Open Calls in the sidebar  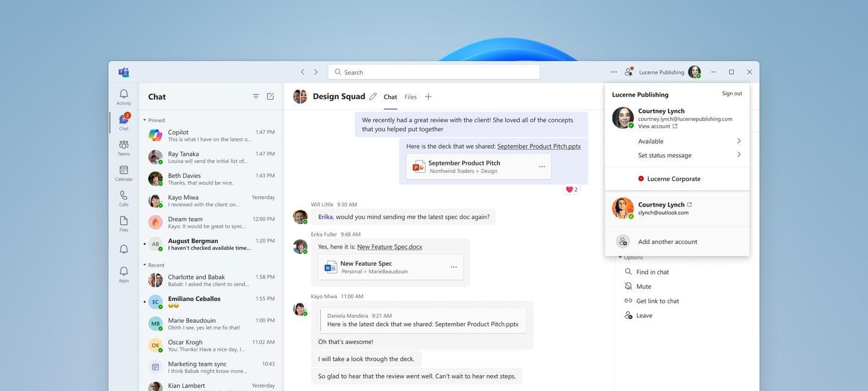click(x=124, y=199)
